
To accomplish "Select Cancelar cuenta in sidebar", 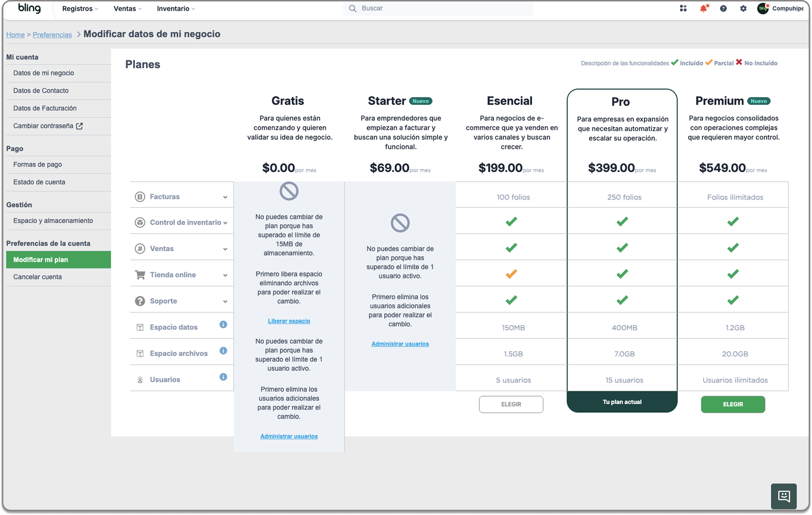I will point(58,277).
